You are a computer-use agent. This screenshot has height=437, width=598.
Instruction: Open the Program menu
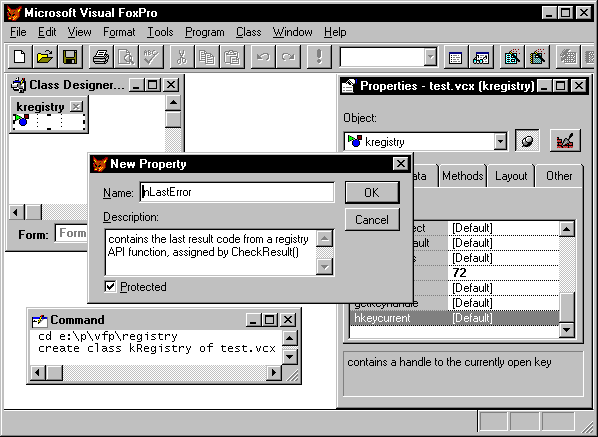tap(205, 32)
